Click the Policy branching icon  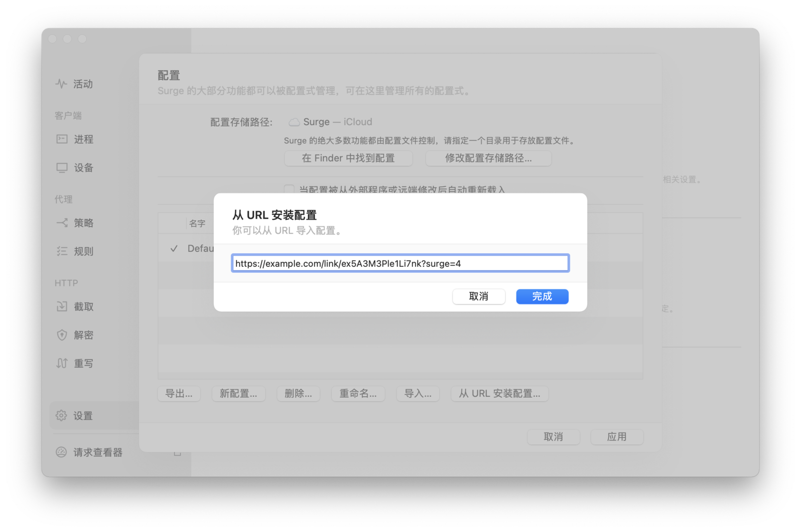pyautogui.click(x=62, y=223)
